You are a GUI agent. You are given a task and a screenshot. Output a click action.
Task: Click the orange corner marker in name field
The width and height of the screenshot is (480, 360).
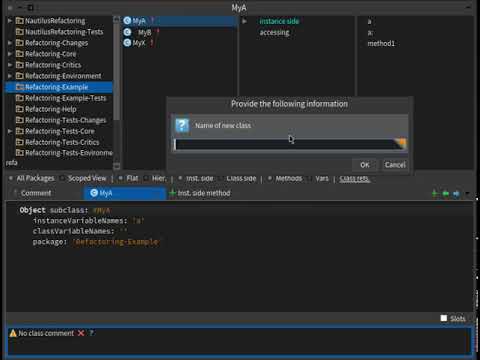coord(401,143)
